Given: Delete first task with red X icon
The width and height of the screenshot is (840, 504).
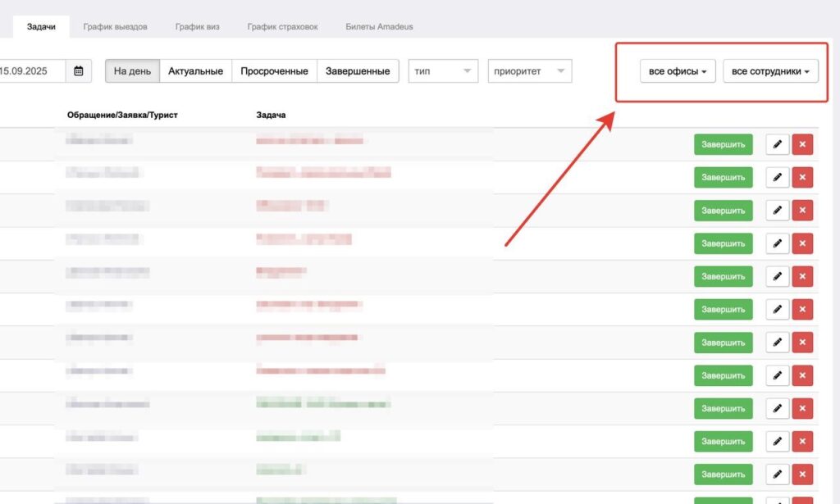Looking at the screenshot, I should point(802,145).
